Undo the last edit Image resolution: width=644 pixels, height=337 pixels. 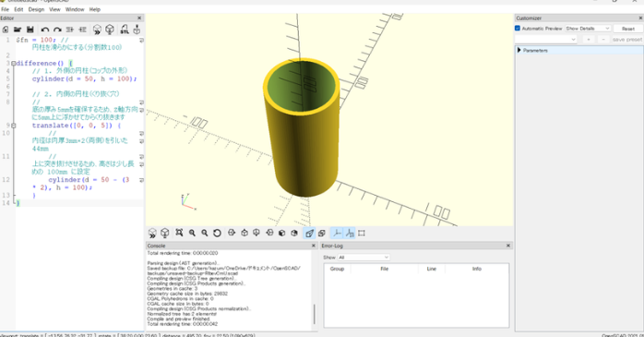[45, 30]
